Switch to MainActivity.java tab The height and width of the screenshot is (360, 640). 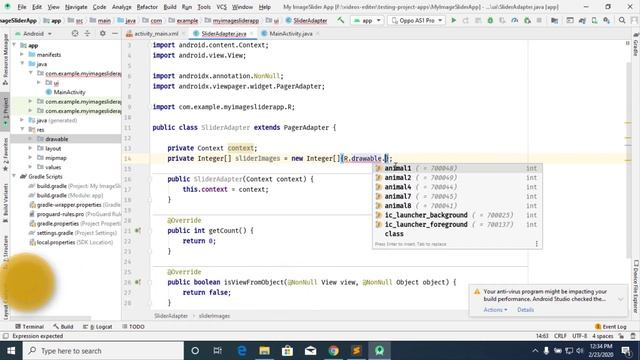coord(291,33)
